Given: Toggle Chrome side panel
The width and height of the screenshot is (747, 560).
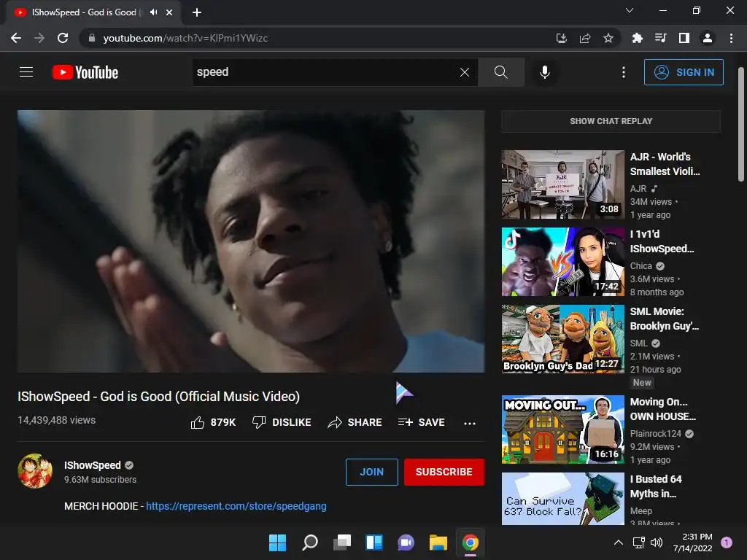Looking at the screenshot, I should pyautogui.click(x=684, y=38).
